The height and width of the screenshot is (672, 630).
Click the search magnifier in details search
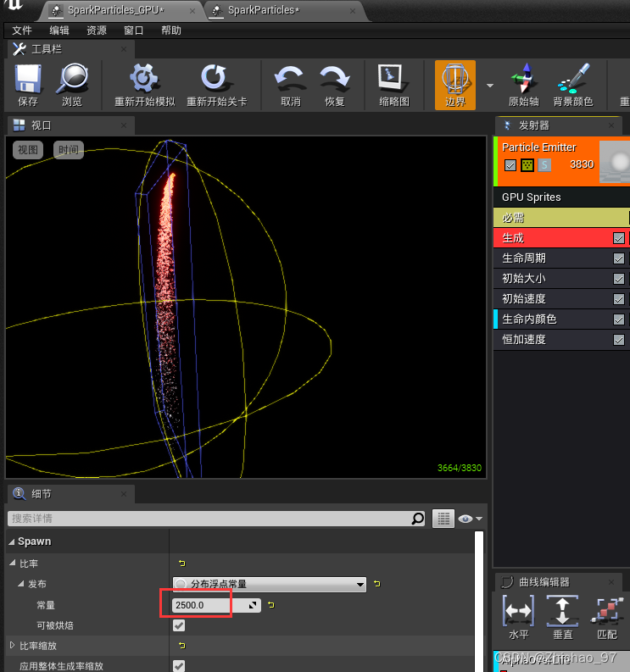(x=418, y=519)
